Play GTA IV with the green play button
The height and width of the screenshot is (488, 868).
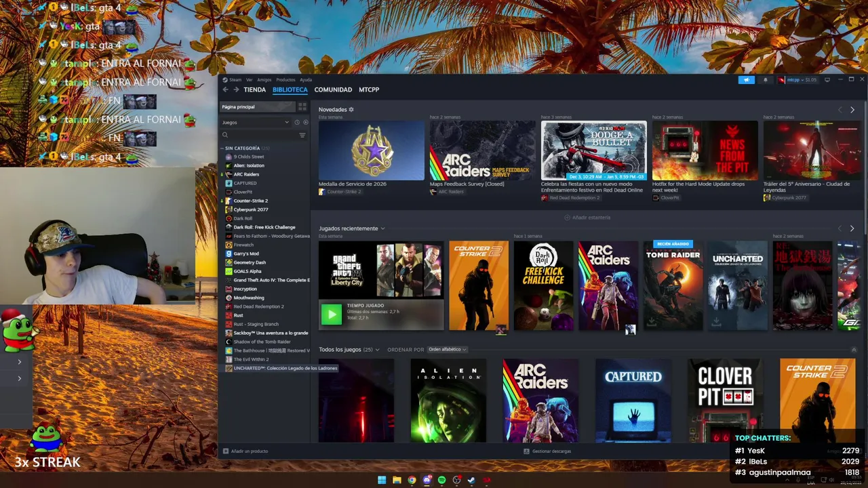pos(331,314)
